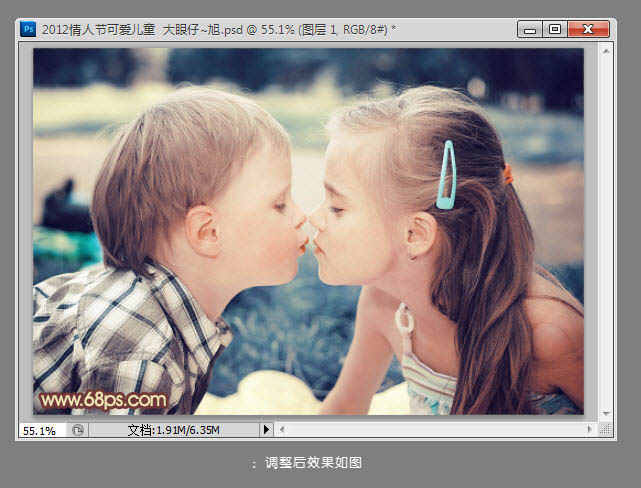
Task: Click the horizontal scrollbar left arrow
Action: click(x=283, y=430)
